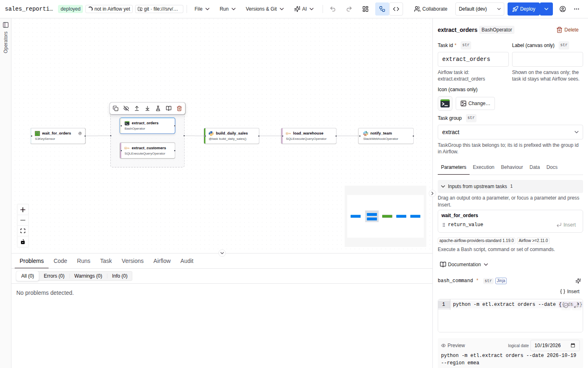Viewport: 588px width, 368px height.
Task: Expand the Deploy options arrow
Action: [546, 9]
